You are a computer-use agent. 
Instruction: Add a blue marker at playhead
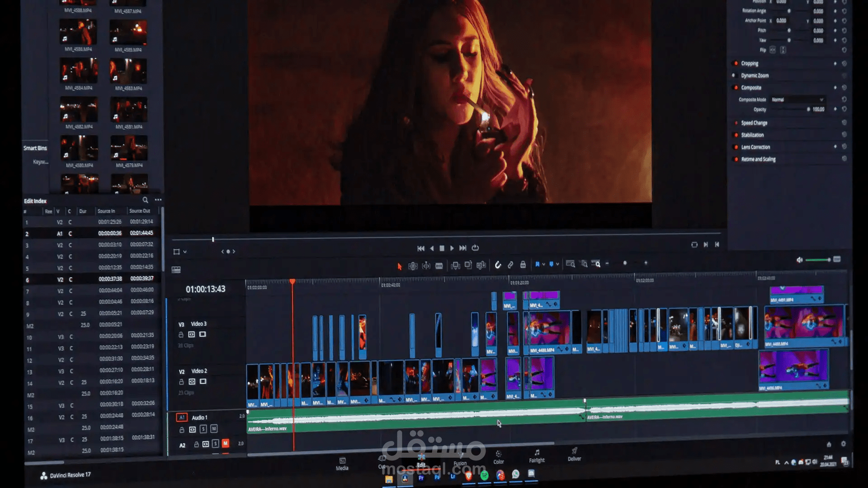point(552,264)
